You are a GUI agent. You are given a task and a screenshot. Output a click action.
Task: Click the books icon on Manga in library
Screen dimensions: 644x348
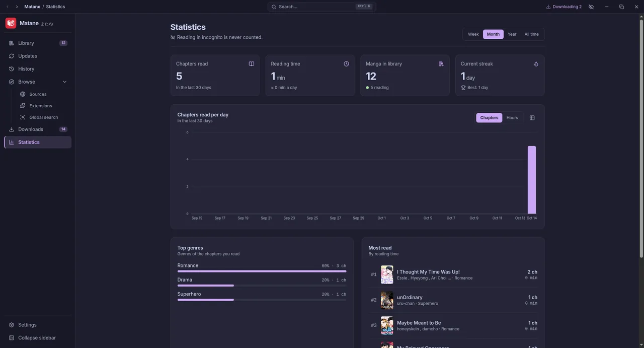(441, 64)
